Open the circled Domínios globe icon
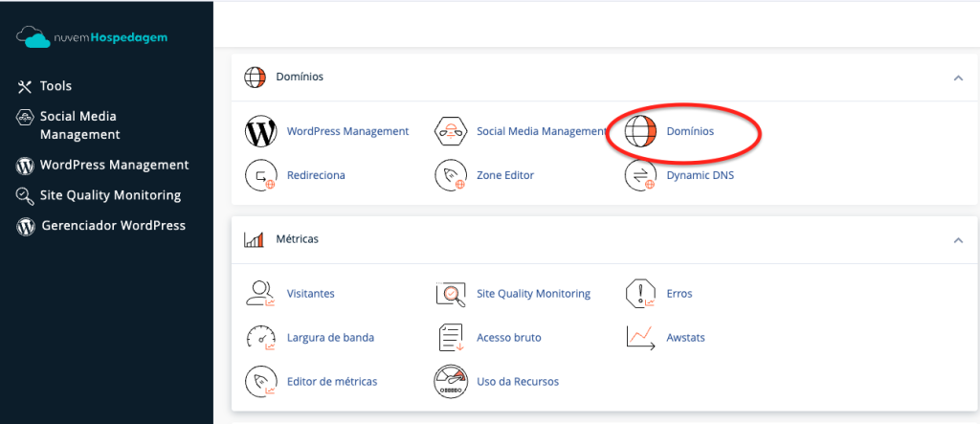This screenshot has width=980, height=424. pos(640,131)
